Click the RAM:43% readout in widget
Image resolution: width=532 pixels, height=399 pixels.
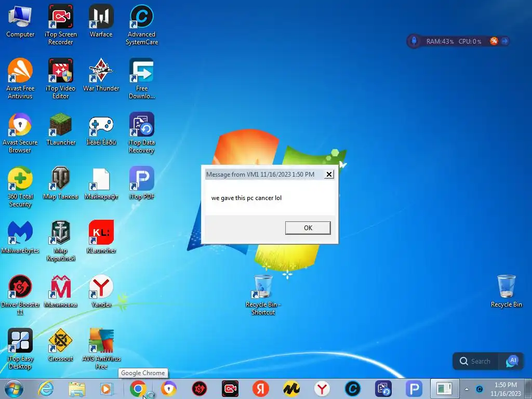point(440,42)
